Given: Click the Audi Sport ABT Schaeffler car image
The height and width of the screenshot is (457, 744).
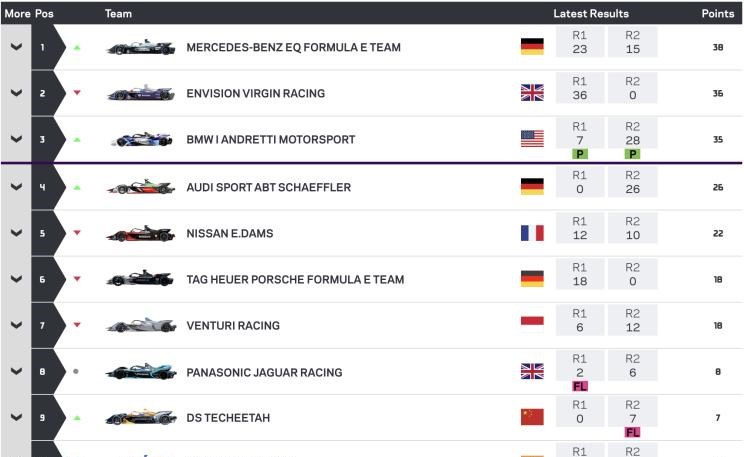Looking at the screenshot, I should click(140, 187).
